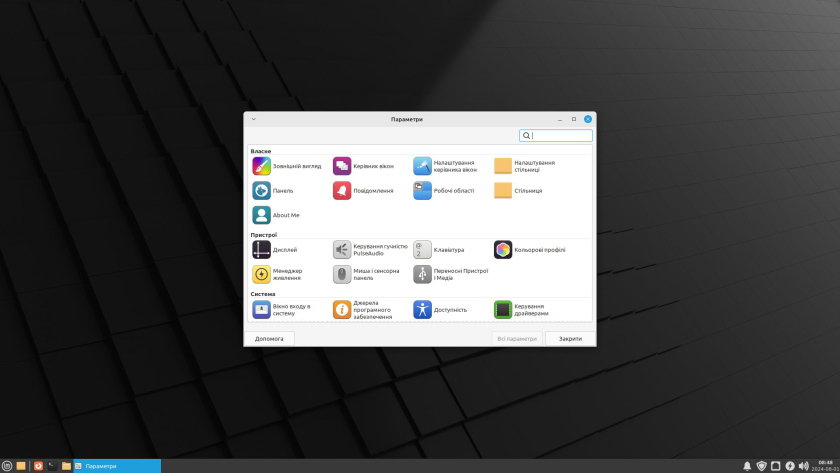Open Повідомлення notification settings
This screenshot has height=473, width=840.
pyautogui.click(x=363, y=191)
